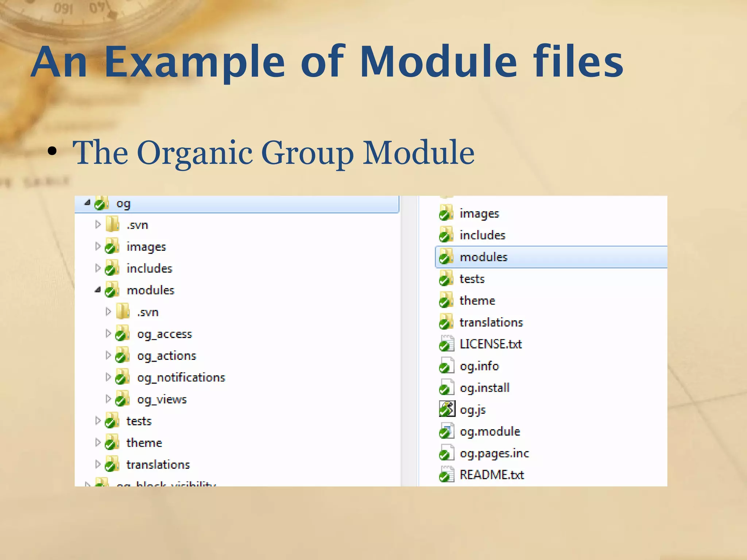Click the og_views folder icon
This screenshot has height=560, width=747.
point(123,398)
